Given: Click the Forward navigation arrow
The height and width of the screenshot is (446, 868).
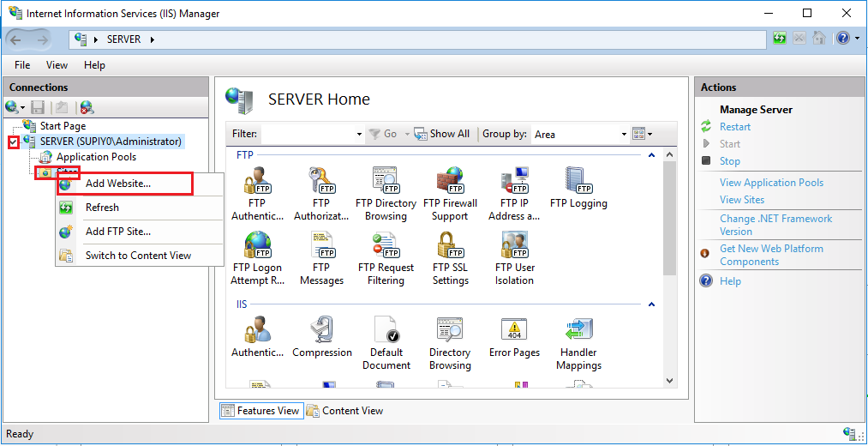Looking at the screenshot, I should click(44, 39).
